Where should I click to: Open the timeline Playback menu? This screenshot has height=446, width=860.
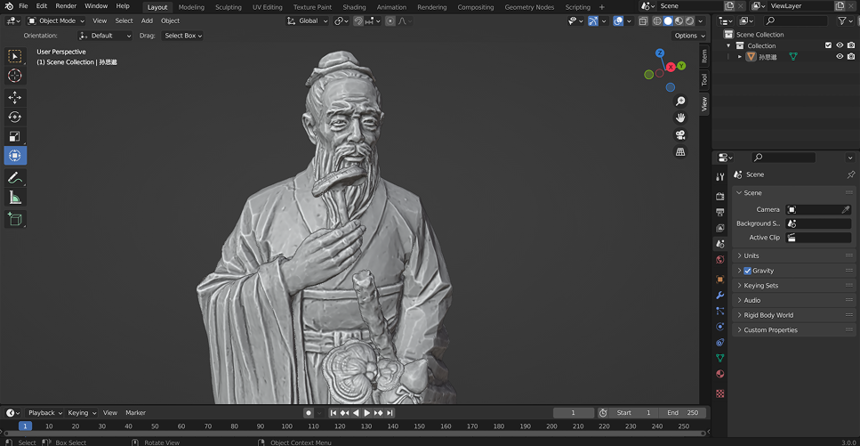click(45, 413)
